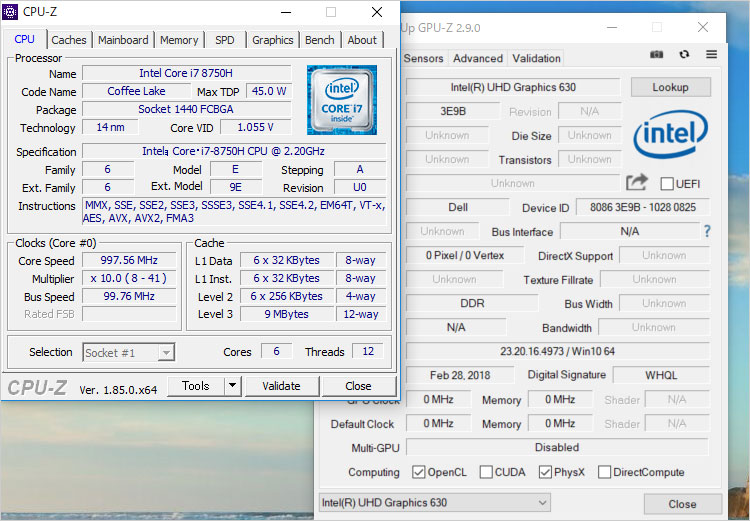This screenshot has height=521, width=750.
Task: Click the GPU name field Intel(R) UHD Graphics 630
Action: [513, 87]
